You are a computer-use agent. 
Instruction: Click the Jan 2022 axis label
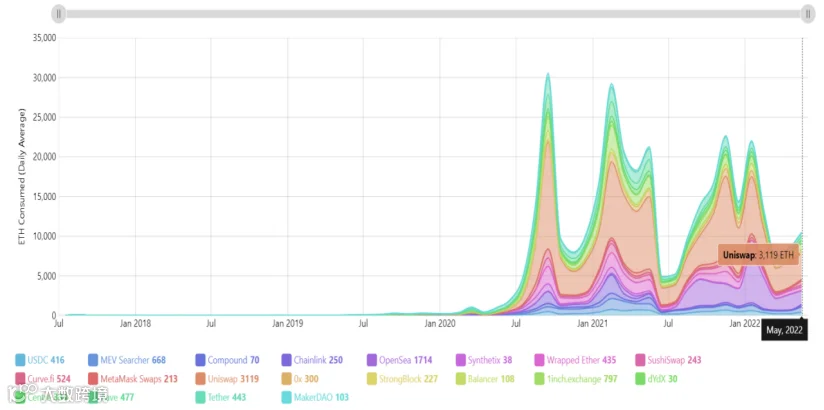(x=744, y=323)
